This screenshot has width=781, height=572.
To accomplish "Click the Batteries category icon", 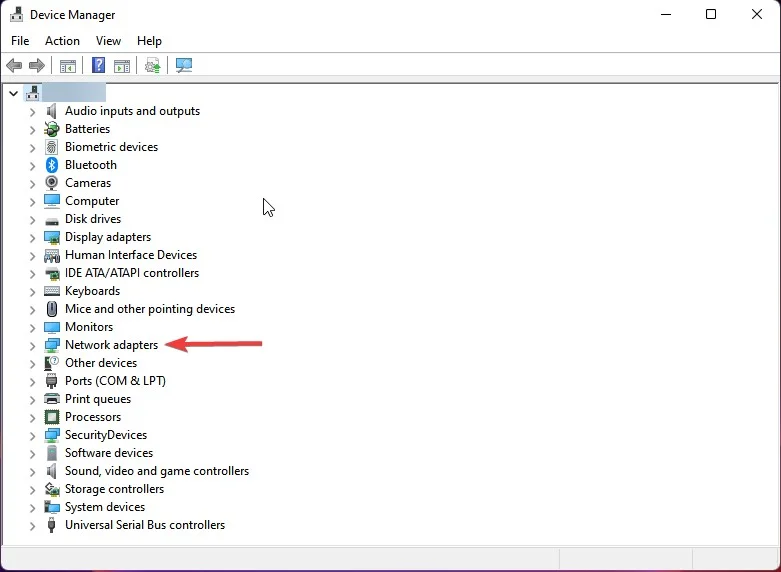I will point(52,129).
